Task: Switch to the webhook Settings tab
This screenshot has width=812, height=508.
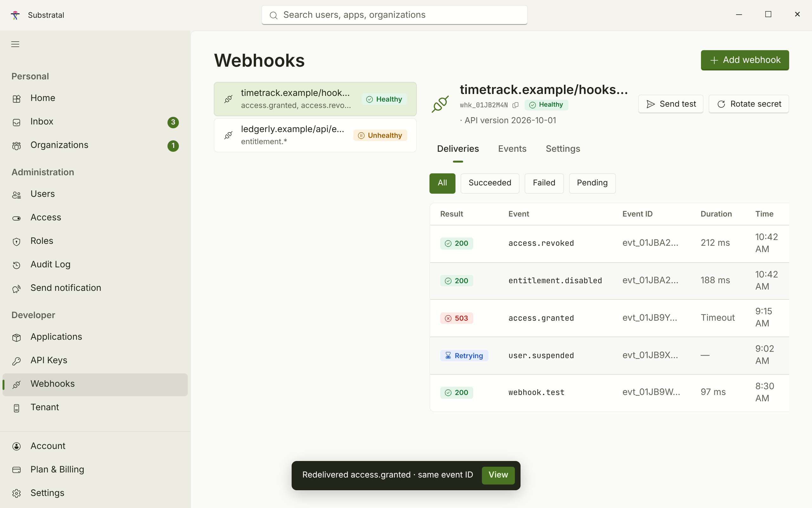Action: coord(563,149)
